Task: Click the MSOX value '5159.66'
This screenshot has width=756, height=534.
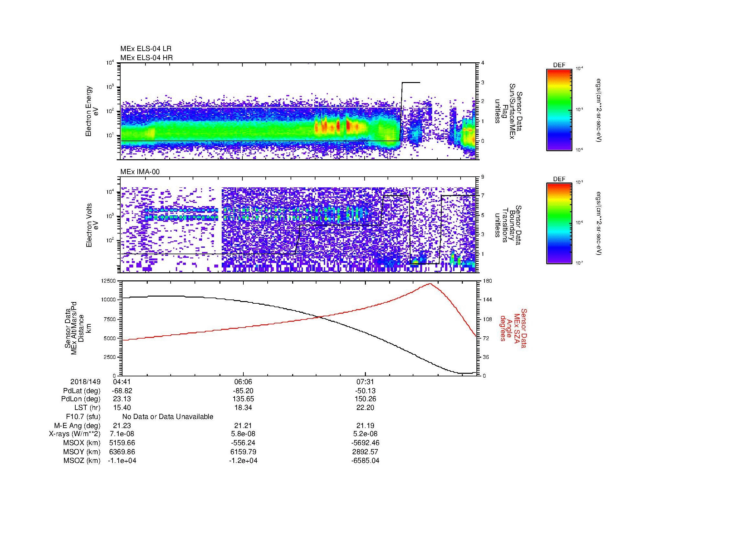Action: tap(122, 443)
